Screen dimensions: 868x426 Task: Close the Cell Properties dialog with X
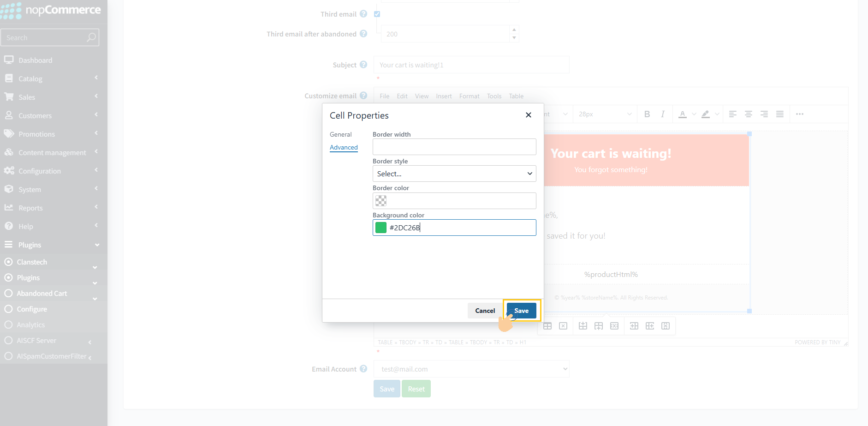529,115
